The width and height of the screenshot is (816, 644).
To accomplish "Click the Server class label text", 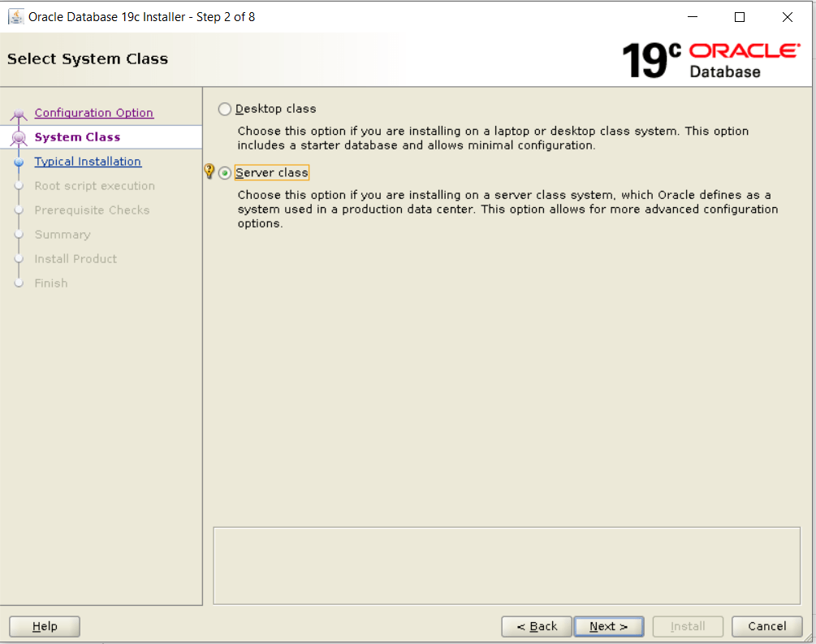I will coord(272,173).
